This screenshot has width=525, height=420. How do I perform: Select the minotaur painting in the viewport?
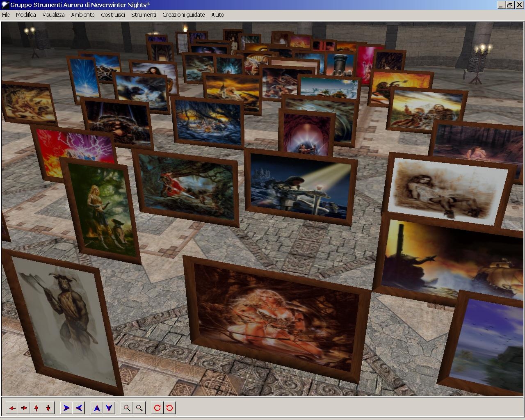[x=62, y=320]
